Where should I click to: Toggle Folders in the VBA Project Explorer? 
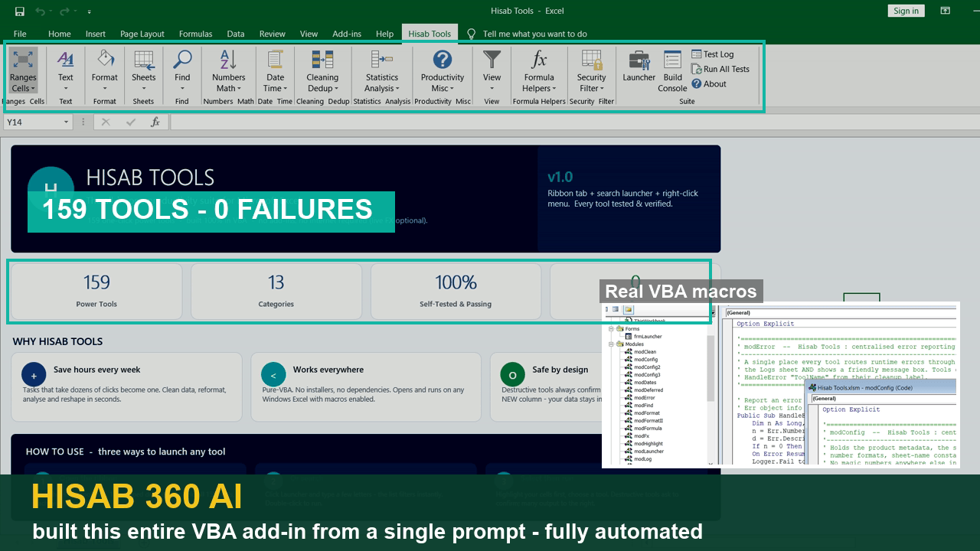[x=629, y=310]
